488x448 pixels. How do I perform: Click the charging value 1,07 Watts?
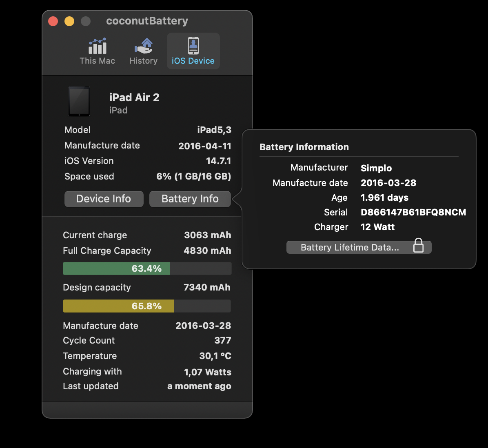click(208, 372)
